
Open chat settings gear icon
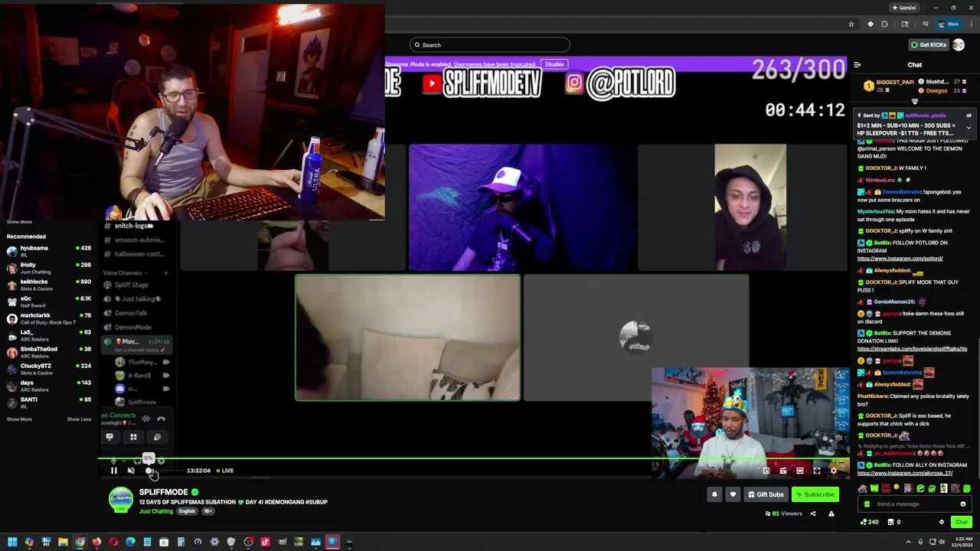tap(942, 522)
